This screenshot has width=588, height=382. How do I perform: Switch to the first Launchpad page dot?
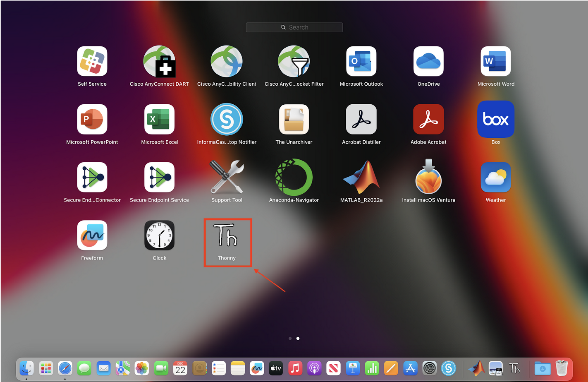coord(290,339)
